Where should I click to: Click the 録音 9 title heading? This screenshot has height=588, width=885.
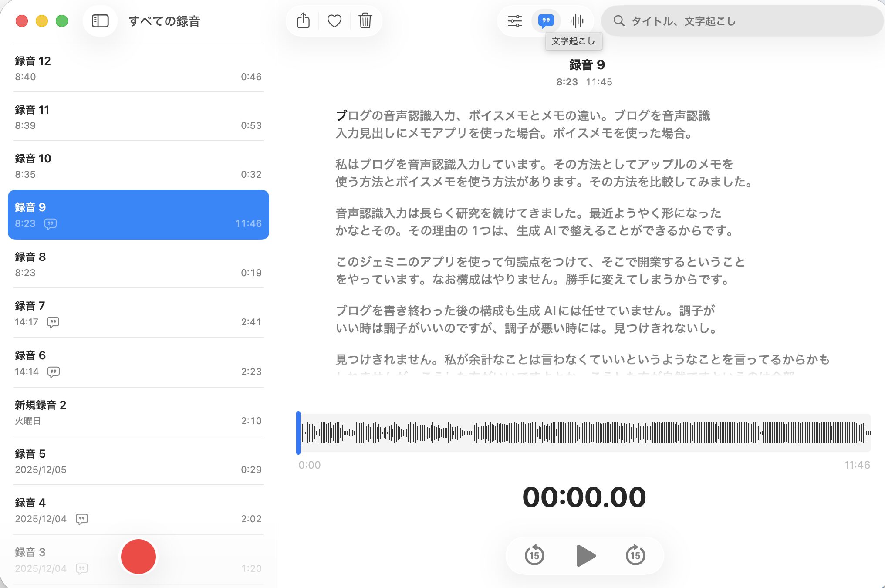pos(587,65)
